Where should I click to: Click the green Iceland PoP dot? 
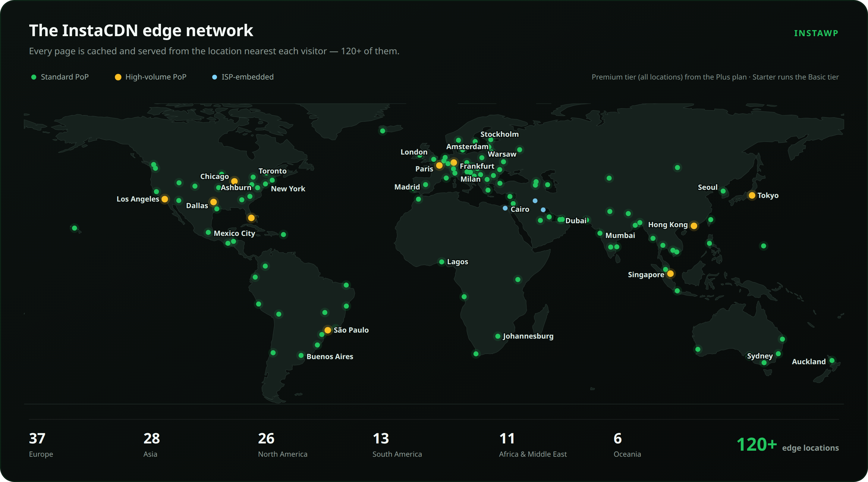point(382,131)
